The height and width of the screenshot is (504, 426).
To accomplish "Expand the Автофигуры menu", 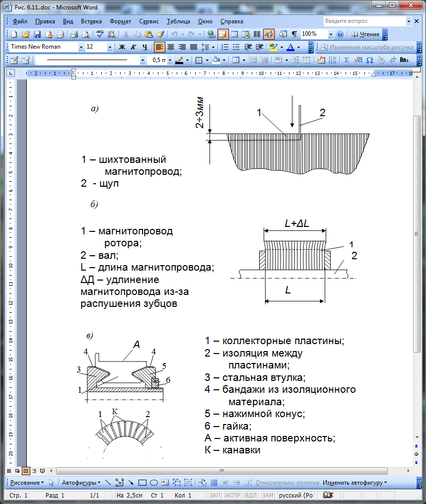I will 81,483.
